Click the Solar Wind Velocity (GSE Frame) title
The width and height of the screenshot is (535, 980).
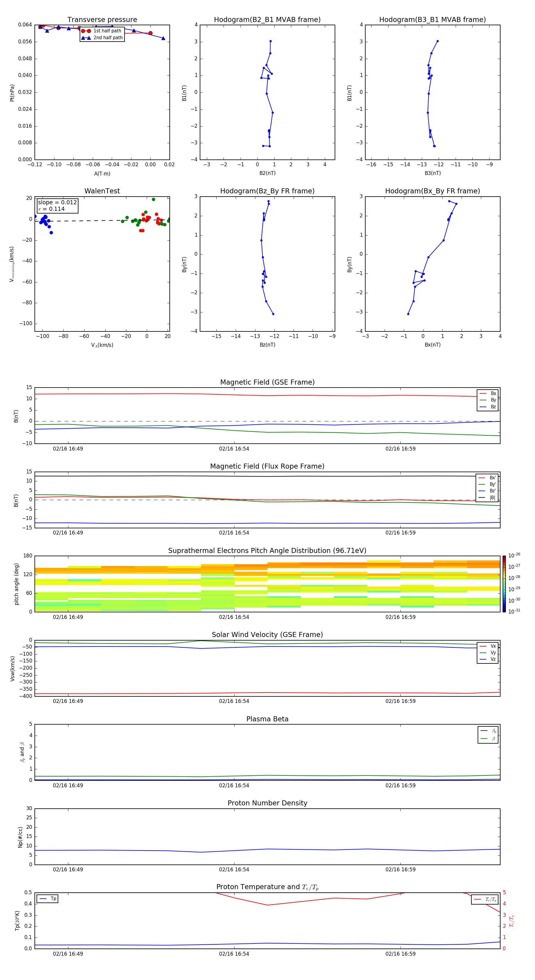coord(267,635)
